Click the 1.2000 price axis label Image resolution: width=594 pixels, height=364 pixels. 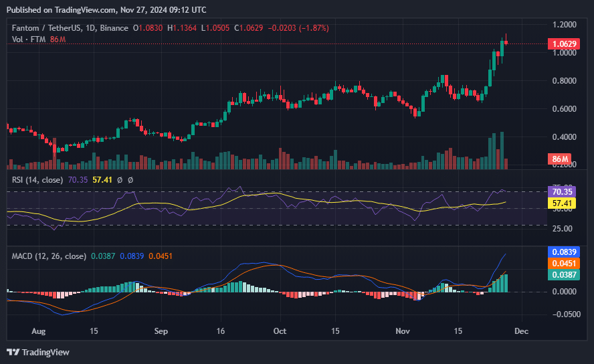pyautogui.click(x=565, y=25)
